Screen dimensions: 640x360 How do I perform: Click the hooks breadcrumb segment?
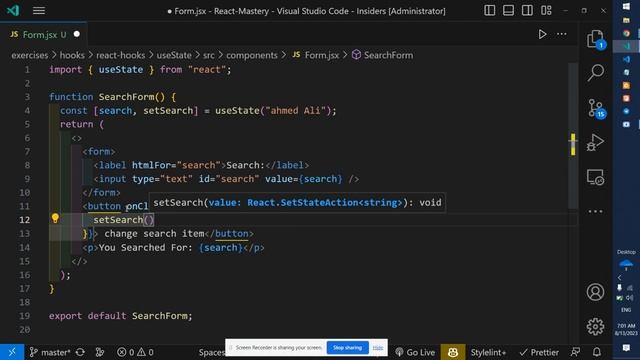[x=72, y=55]
